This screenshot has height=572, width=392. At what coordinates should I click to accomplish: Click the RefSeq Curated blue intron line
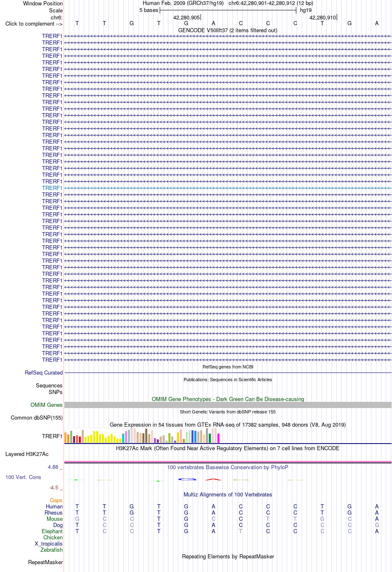point(228,373)
